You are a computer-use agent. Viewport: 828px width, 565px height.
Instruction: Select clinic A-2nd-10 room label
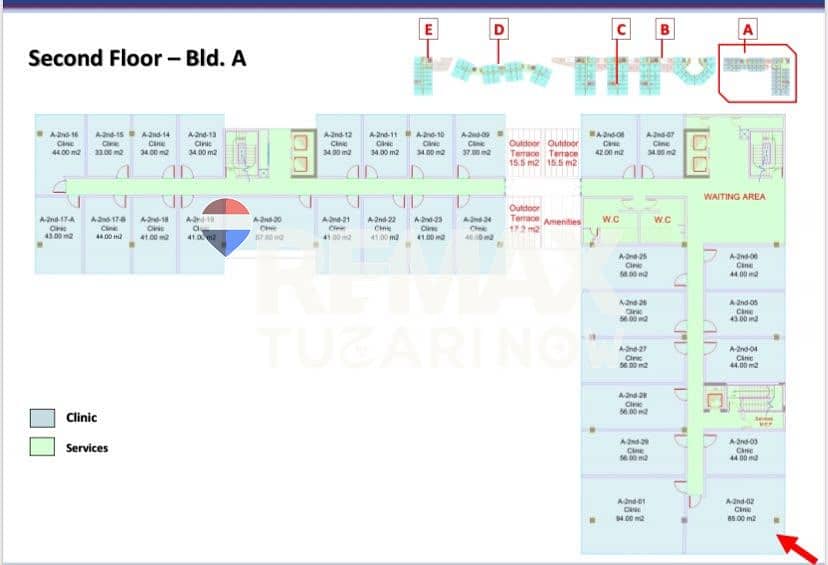tap(430, 144)
